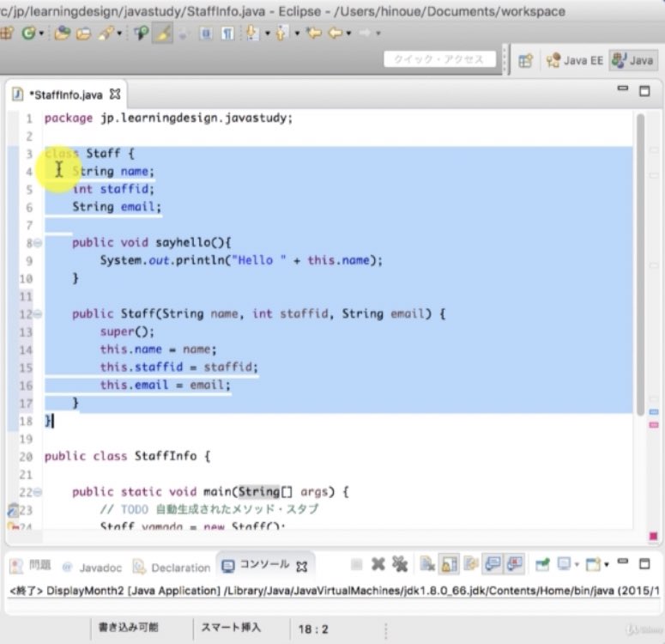Toggle Mark Occurrences highlighter button

pyautogui.click(x=163, y=33)
